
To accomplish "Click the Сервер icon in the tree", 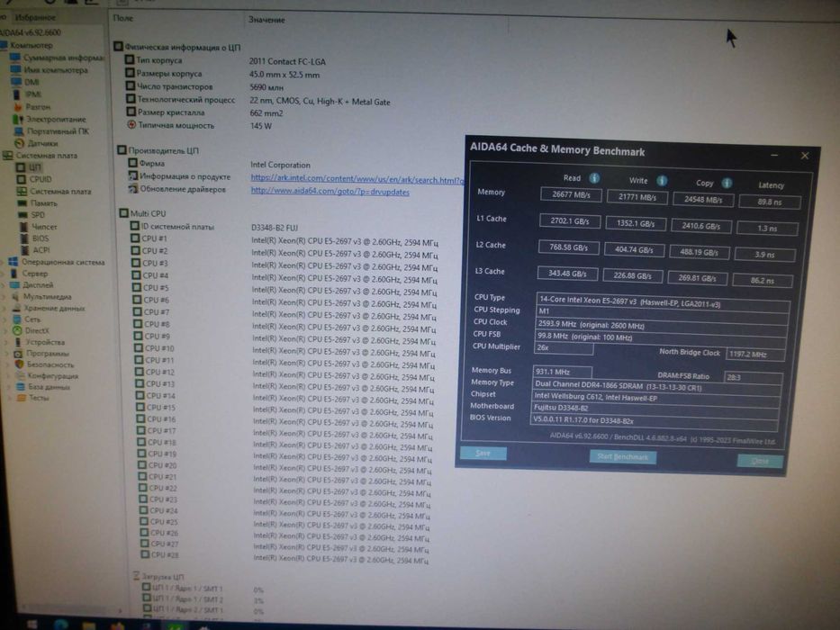I will (14, 274).
